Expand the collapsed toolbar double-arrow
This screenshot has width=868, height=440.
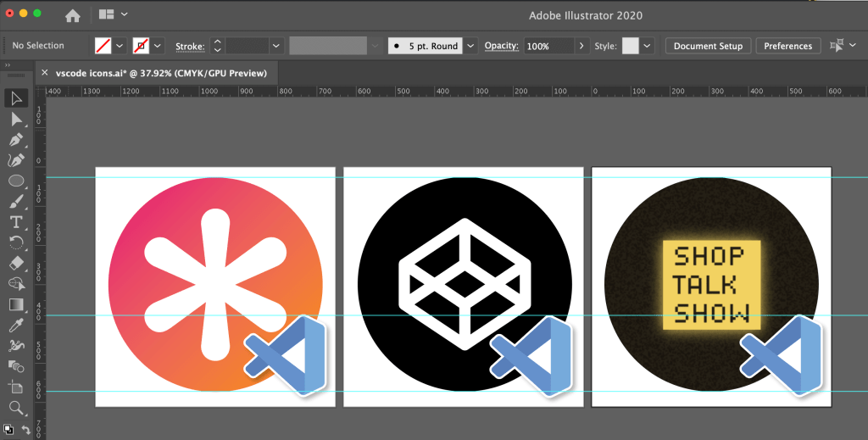click(x=8, y=65)
